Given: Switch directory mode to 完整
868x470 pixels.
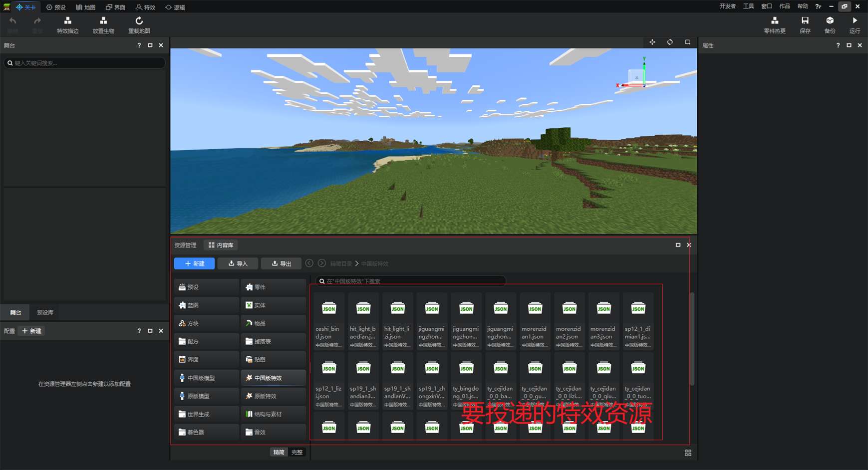Looking at the screenshot, I should click(297, 452).
